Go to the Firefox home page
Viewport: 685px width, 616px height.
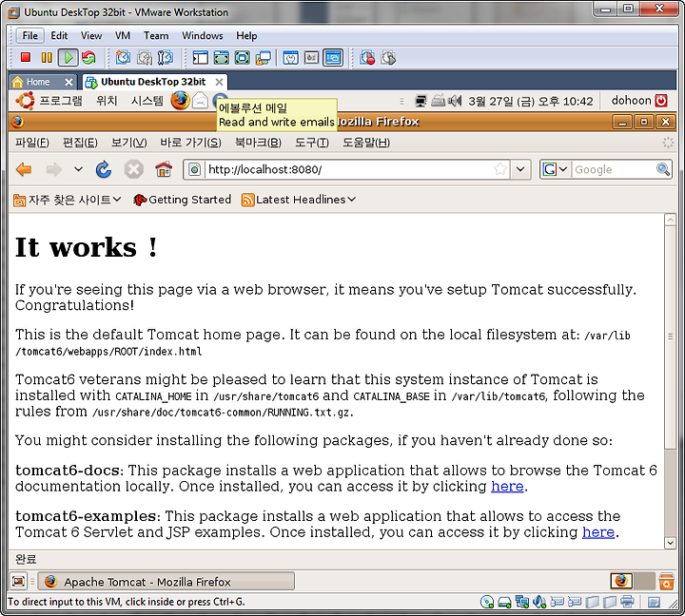164,169
